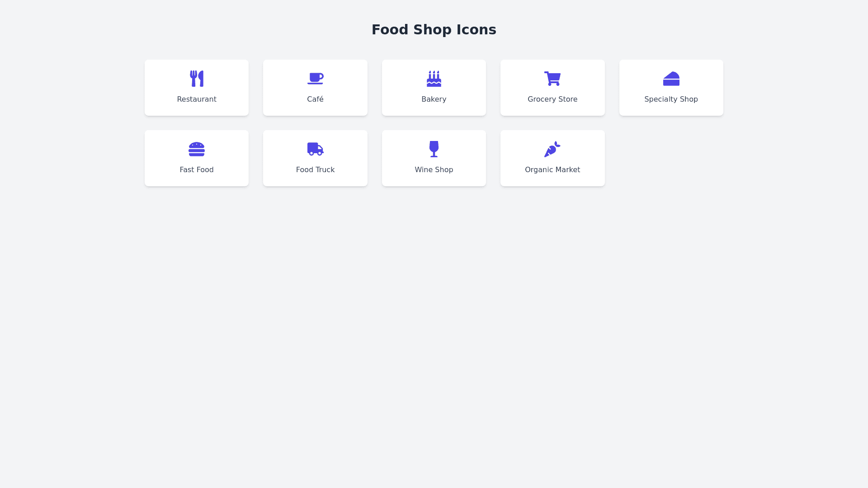
Task: Click the Fast Food burger icon
Action: (196, 149)
